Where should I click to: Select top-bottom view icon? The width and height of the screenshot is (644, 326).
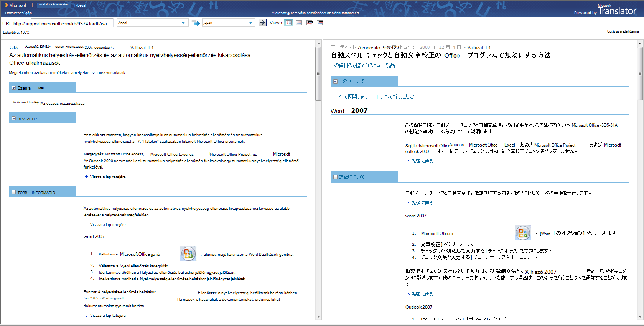[x=299, y=23]
